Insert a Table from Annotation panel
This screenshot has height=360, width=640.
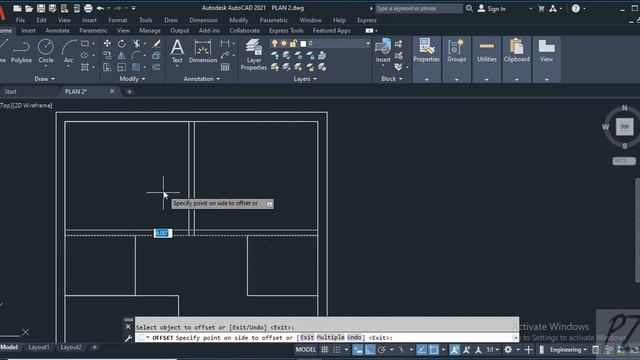click(x=225, y=67)
